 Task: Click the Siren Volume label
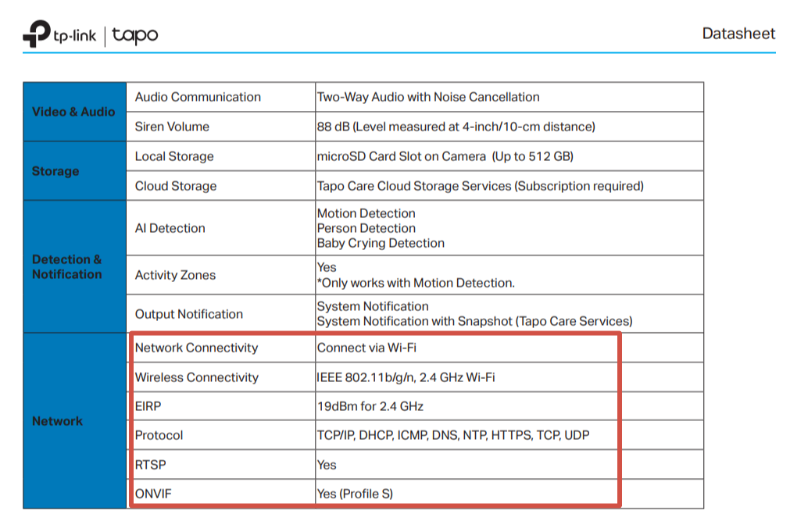tap(172, 127)
